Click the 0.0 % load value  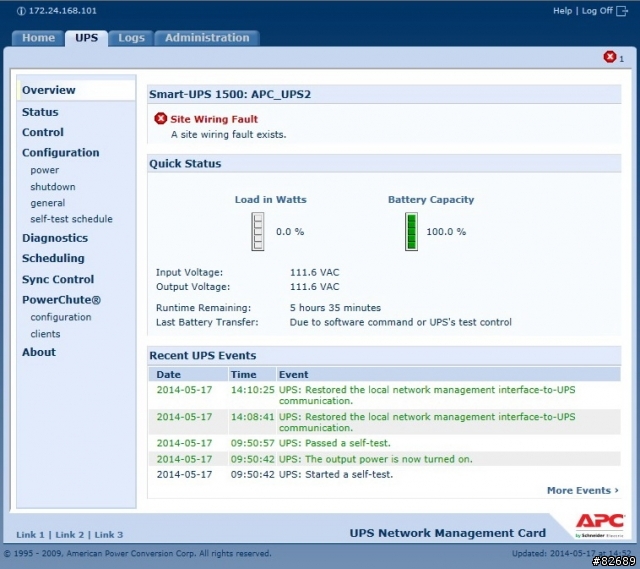pos(290,231)
